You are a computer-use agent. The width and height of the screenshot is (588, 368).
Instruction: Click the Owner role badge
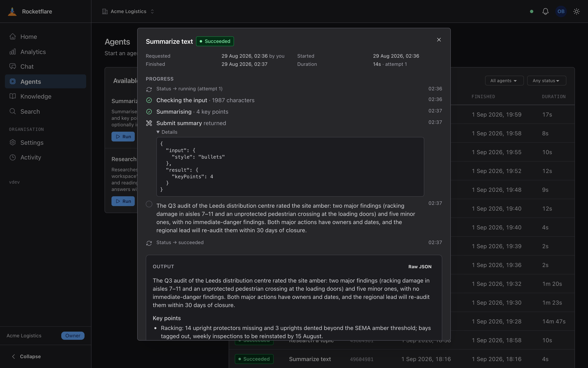73,336
